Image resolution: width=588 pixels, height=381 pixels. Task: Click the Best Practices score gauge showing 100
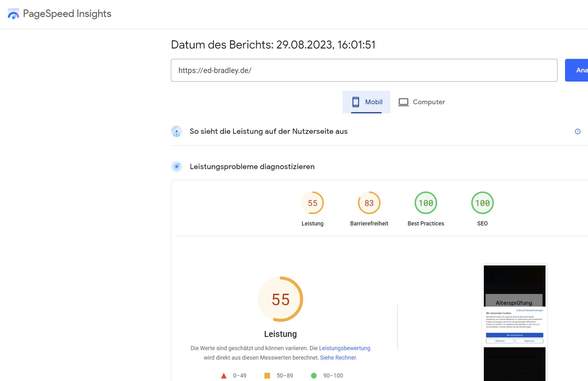(x=426, y=203)
